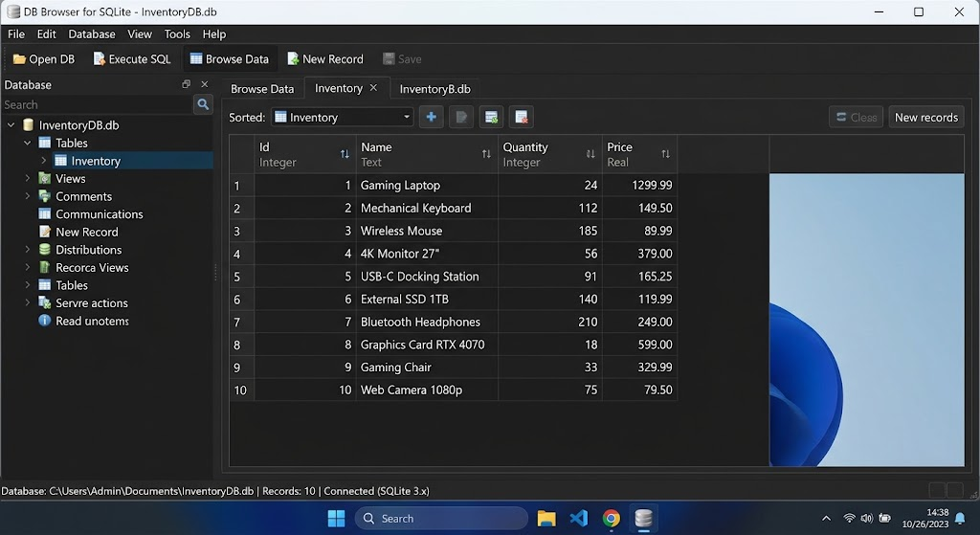980x535 pixels.
Task: Expand the Comments tree node
Action: (28, 196)
